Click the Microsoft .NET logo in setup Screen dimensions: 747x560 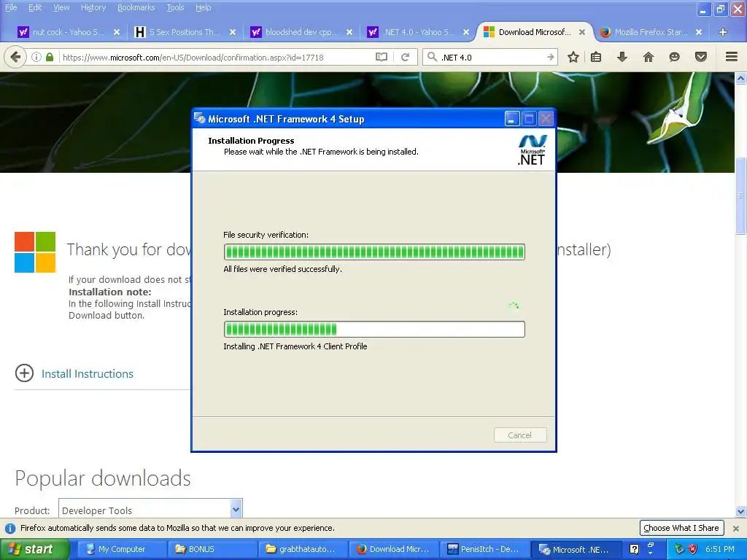click(532, 150)
